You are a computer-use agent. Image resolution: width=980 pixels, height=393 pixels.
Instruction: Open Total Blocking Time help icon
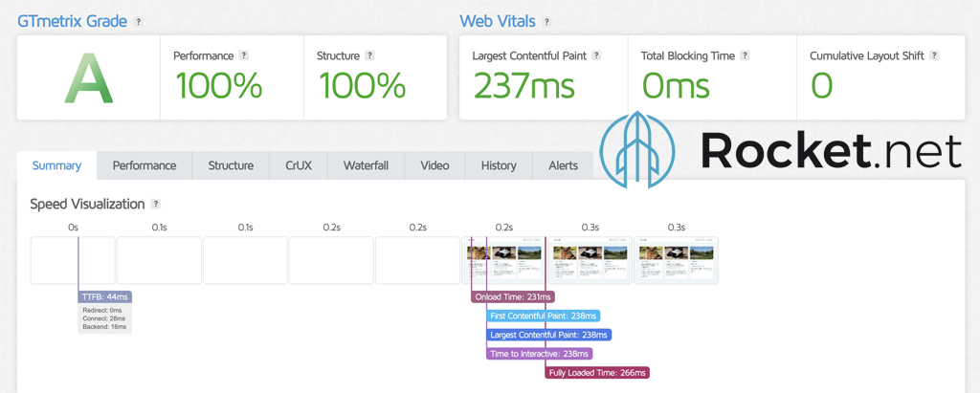click(x=745, y=55)
